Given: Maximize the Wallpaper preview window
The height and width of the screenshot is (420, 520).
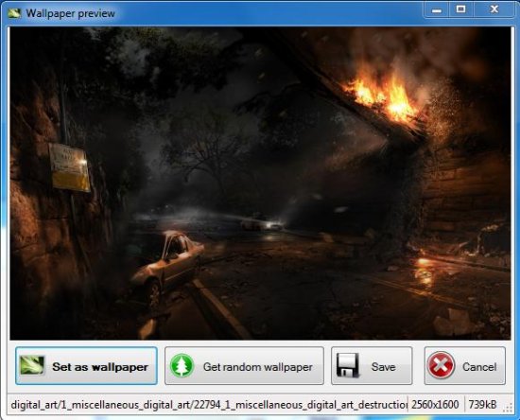Looking at the screenshot, I should click(461, 9).
